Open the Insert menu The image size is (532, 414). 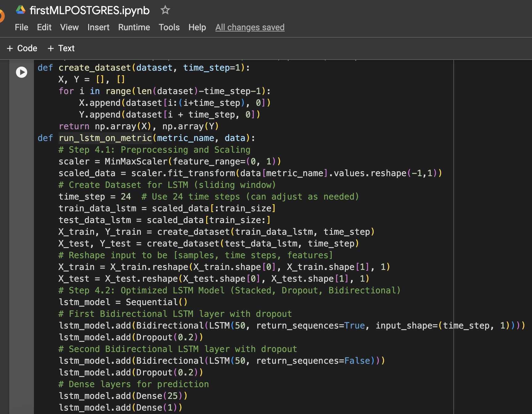98,27
